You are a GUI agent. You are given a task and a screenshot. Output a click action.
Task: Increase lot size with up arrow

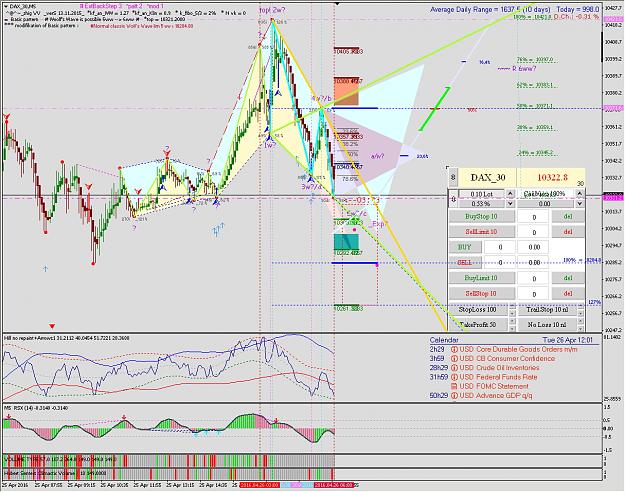pos(510,194)
